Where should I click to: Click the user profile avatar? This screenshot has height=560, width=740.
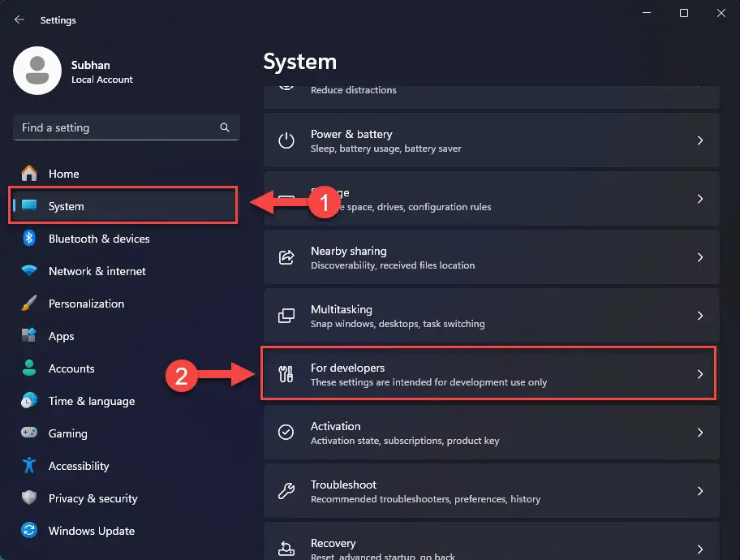pyautogui.click(x=37, y=71)
